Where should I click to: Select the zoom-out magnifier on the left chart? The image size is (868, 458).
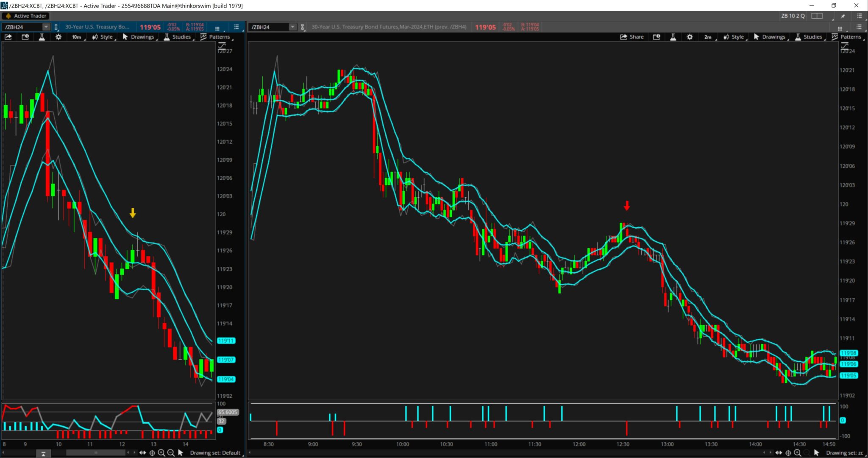[170, 452]
